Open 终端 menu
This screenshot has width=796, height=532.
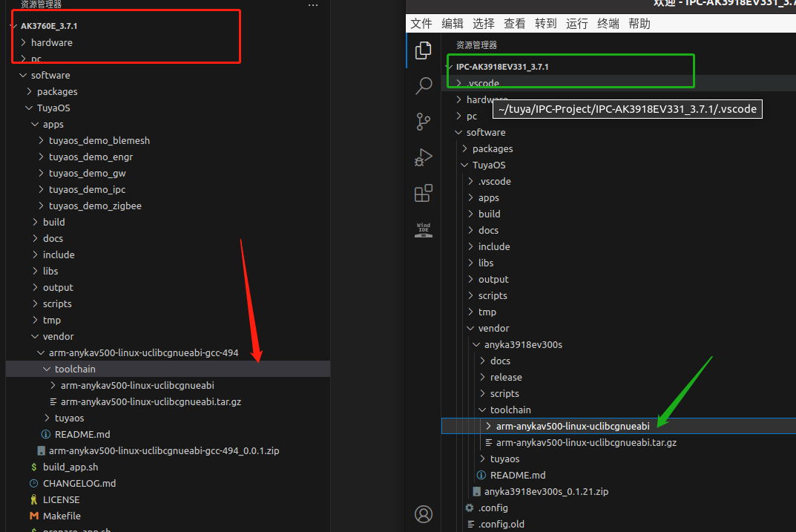[x=608, y=23]
